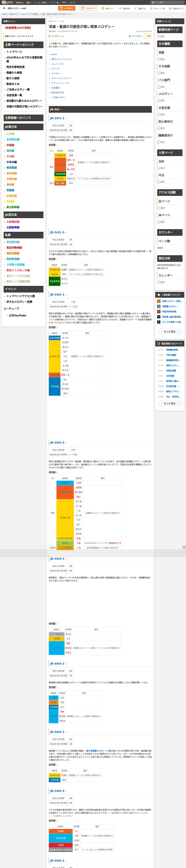Open the 中央線 link in the sidebar
Viewport: 186px width, 868px height.
(x=10, y=156)
